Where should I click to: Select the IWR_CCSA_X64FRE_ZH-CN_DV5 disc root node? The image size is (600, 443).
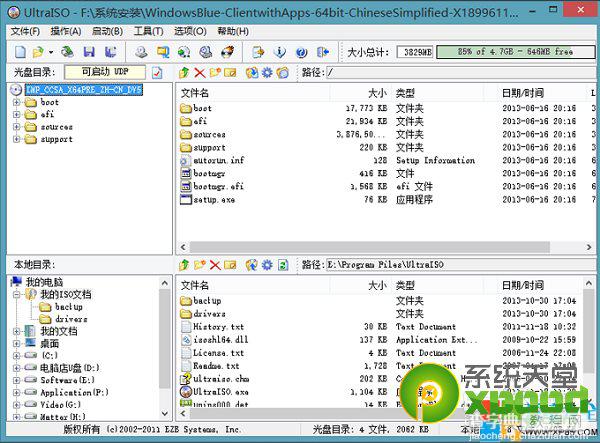pyautogui.click(x=84, y=90)
